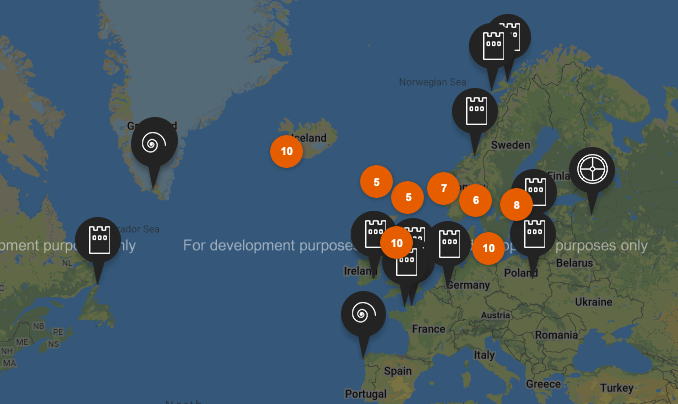
Task: Expand the orange cluster labeled 7
Action: pyautogui.click(x=444, y=189)
